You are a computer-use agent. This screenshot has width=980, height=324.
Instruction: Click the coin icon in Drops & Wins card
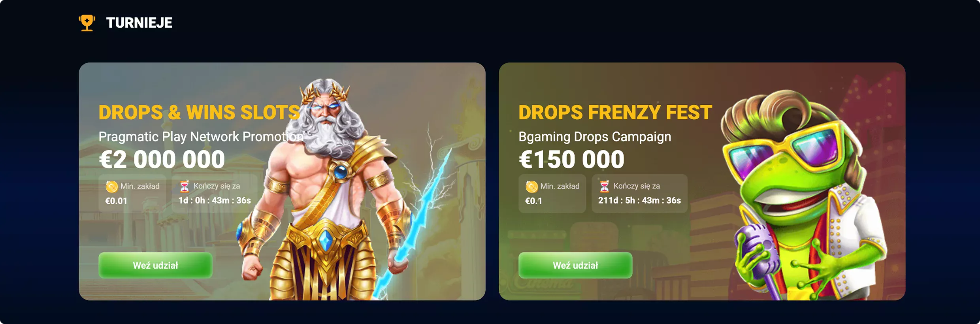tap(111, 186)
